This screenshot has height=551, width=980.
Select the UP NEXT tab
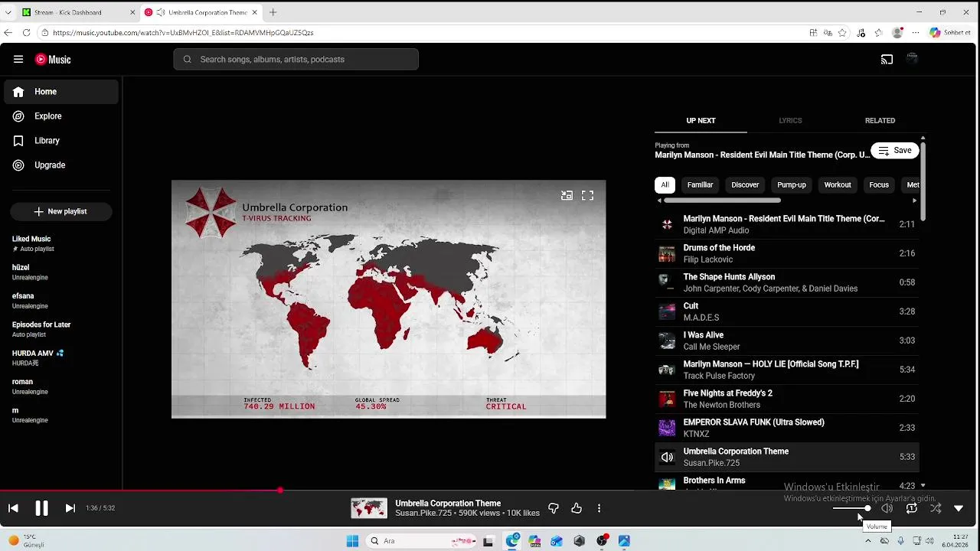click(701, 120)
